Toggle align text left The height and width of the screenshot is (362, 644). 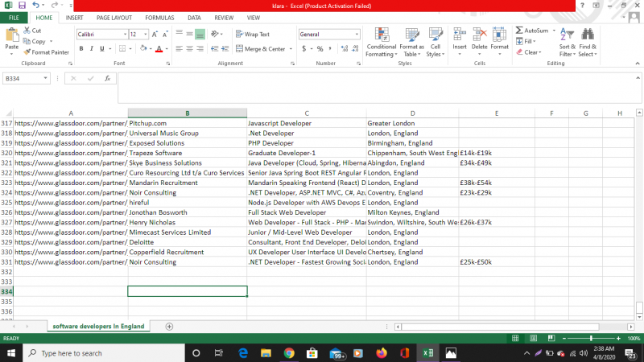coord(179,48)
